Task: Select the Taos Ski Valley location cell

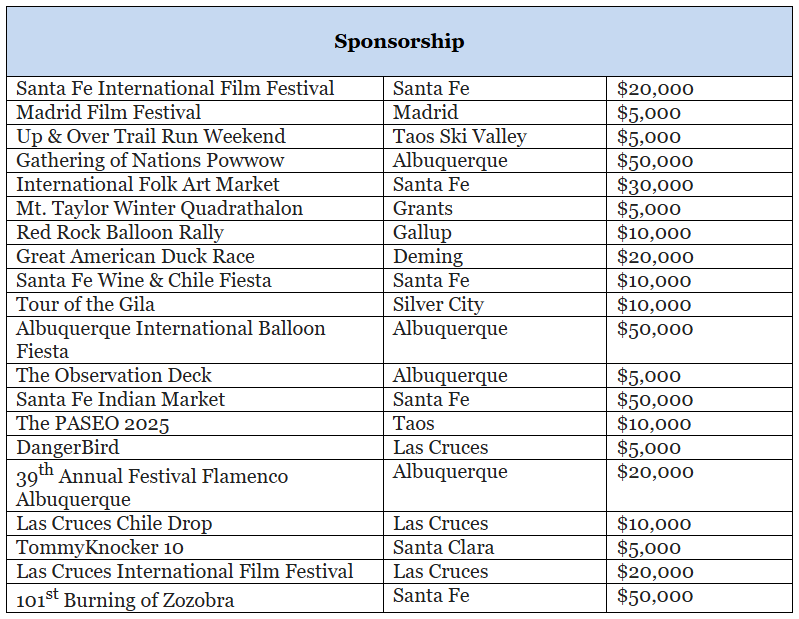Action: click(459, 136)
